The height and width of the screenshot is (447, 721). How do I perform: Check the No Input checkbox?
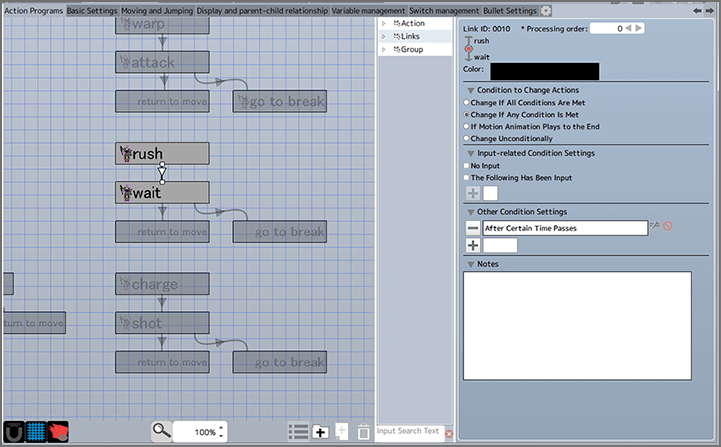[466, 166]
